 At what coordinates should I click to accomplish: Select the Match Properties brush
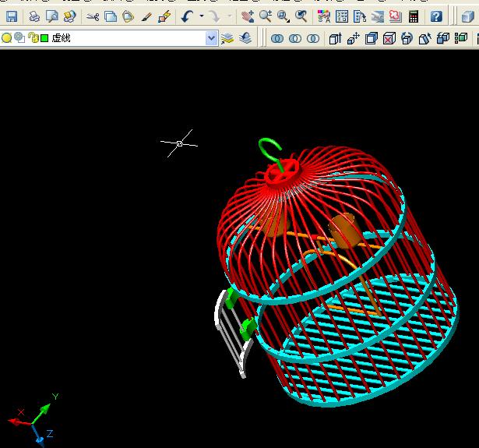146,16
